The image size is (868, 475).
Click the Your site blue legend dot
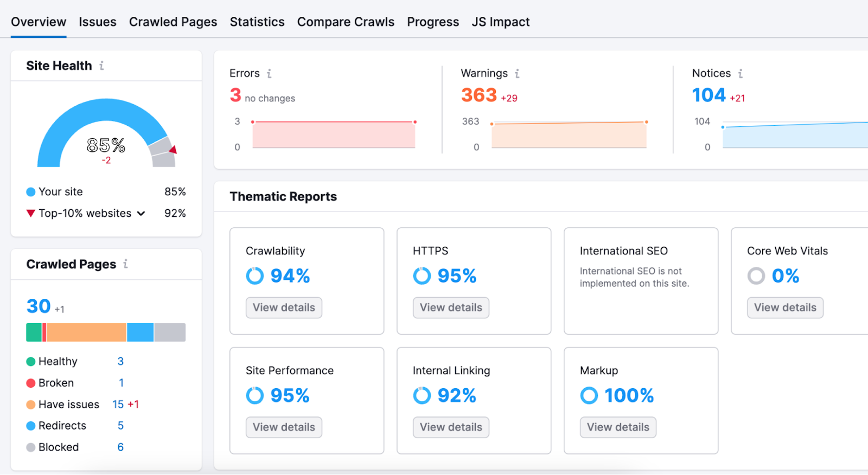click(31, 192)
